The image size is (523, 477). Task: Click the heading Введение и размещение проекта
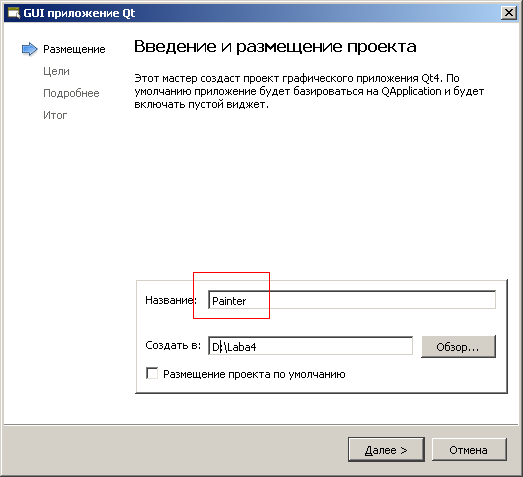tap(275, 47)
